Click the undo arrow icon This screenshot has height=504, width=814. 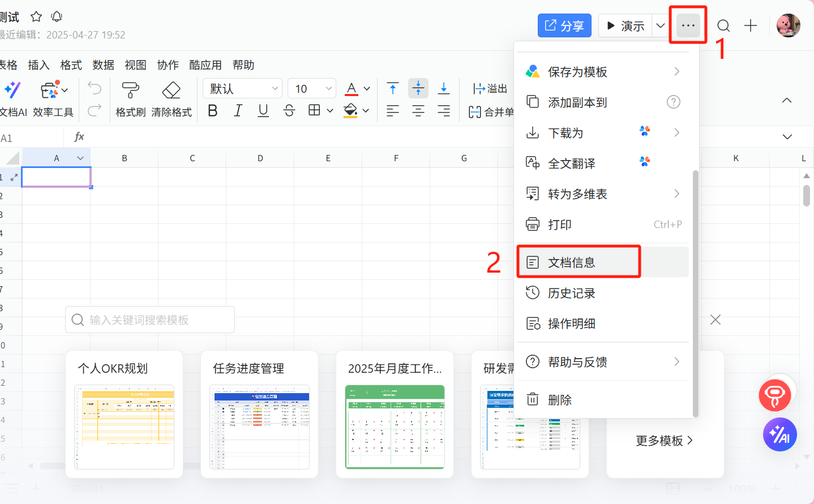pyautogui.click(x=95, y=88)
